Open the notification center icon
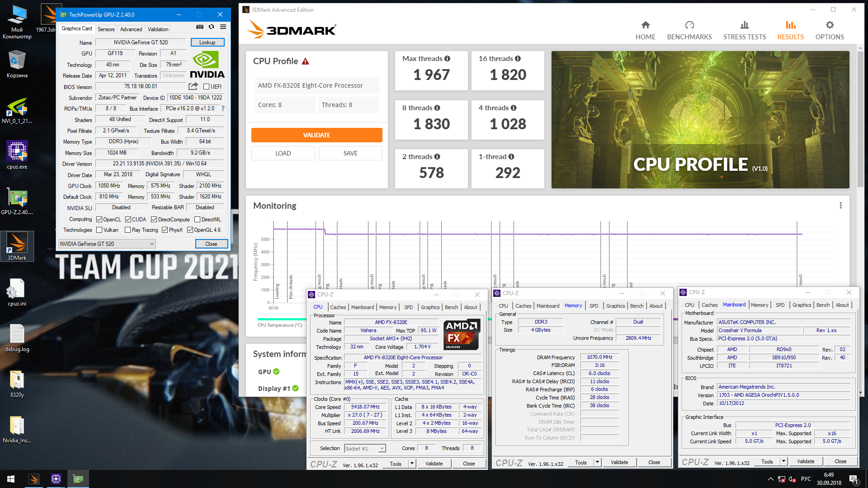Image resolution: width=868 pixels, height=488 pixels. 854,479
